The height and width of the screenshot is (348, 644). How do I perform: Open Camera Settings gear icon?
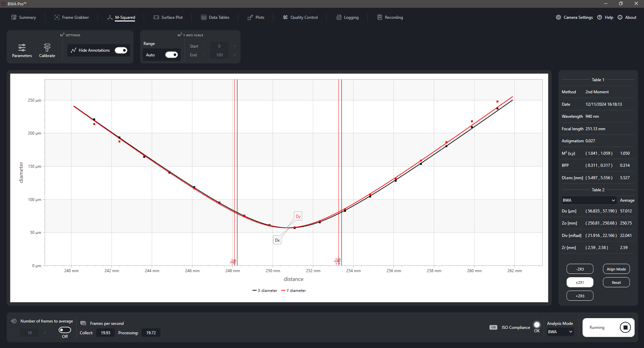click(x=558, y=17)
